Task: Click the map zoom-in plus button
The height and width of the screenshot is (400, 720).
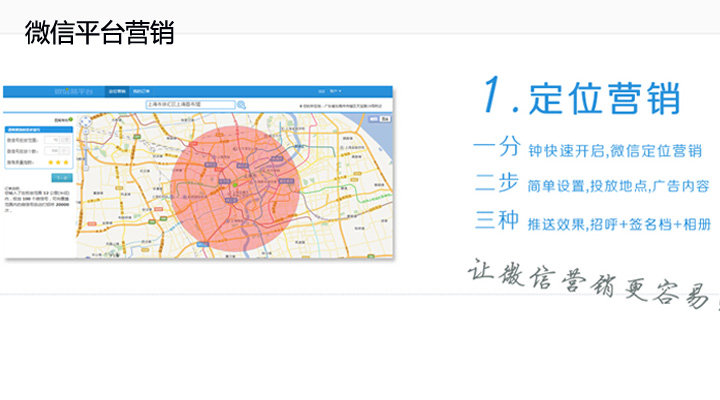Action: click(x=86, y=131)
